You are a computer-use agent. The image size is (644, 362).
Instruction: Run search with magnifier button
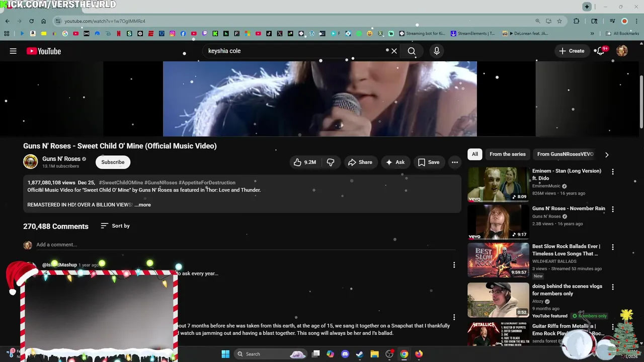[x=412, y=51]
